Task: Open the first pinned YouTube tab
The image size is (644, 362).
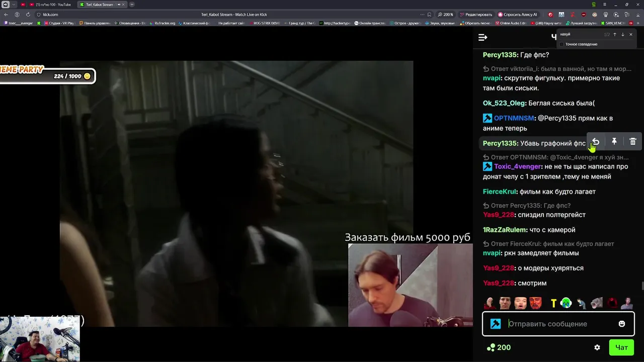Action: point(23,5)
